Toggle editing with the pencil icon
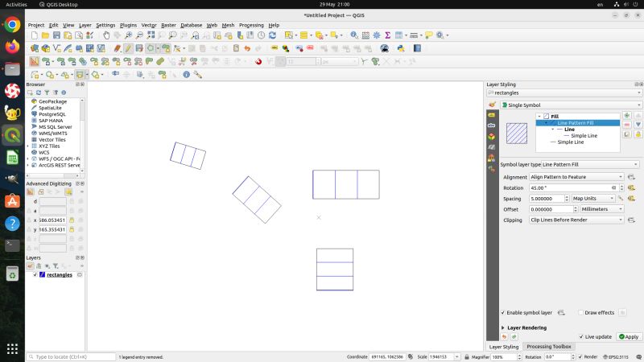The height and width of the screenshot is (362, 644). click(128, 48)
